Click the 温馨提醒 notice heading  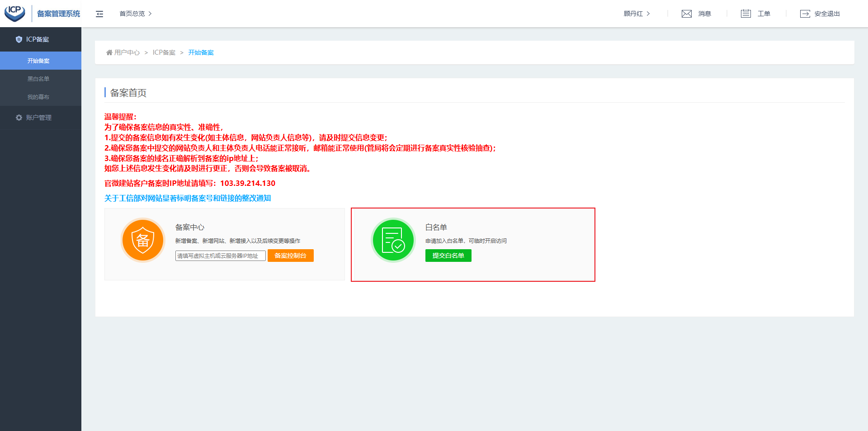coord(120,117)
